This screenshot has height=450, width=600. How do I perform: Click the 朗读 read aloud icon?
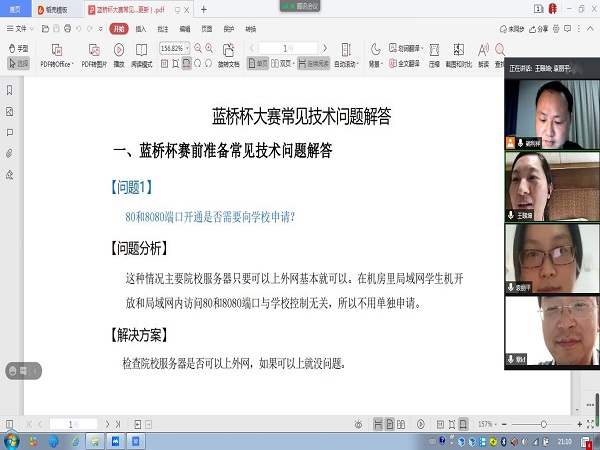coord(484,57)
